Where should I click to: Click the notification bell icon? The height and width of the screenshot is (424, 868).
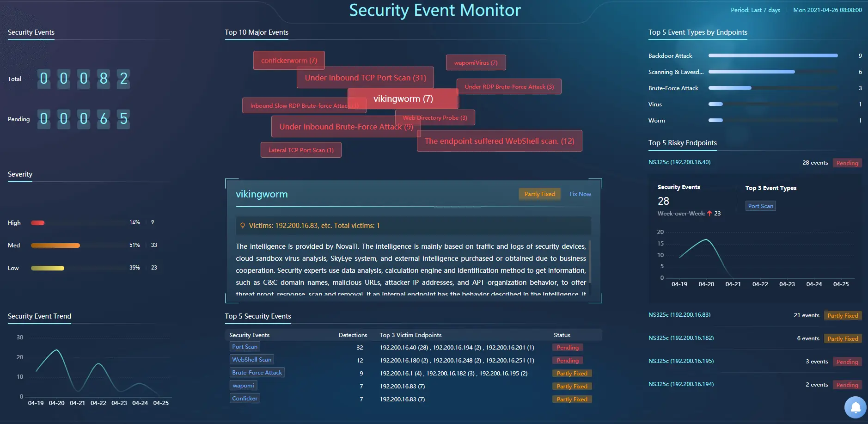pos(855,407)
